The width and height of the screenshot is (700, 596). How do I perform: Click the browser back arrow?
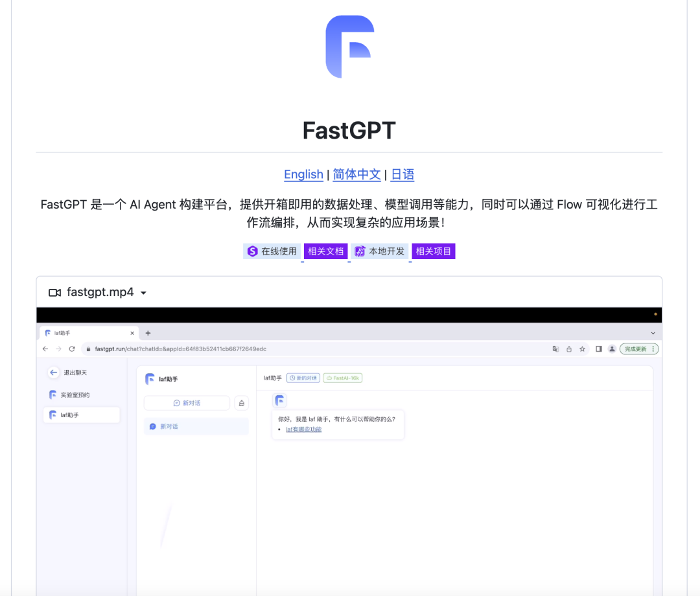point(45,349)
